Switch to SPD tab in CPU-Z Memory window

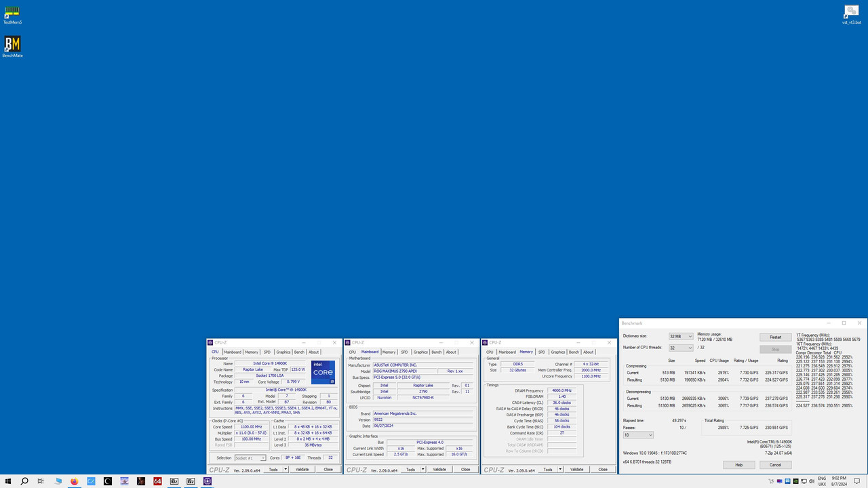click(541, 352)
